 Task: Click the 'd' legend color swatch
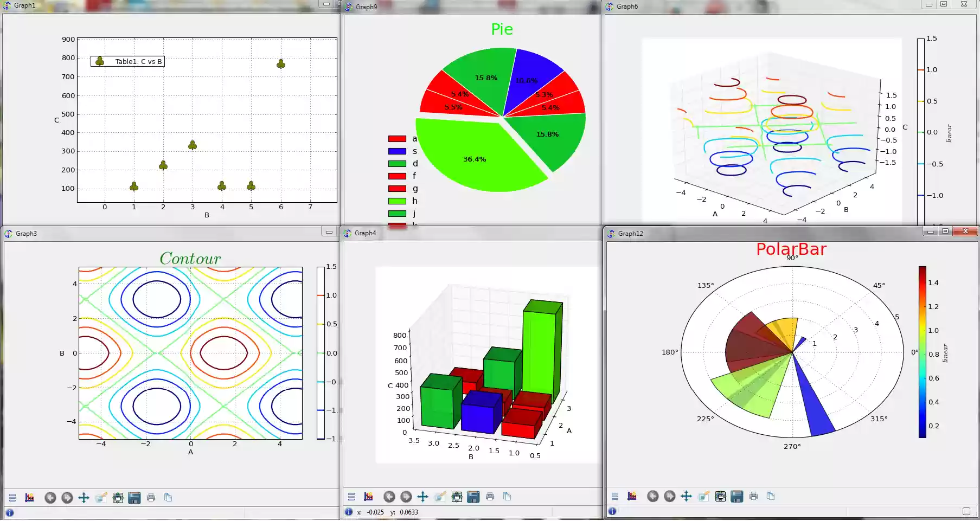tap(396, 163)
